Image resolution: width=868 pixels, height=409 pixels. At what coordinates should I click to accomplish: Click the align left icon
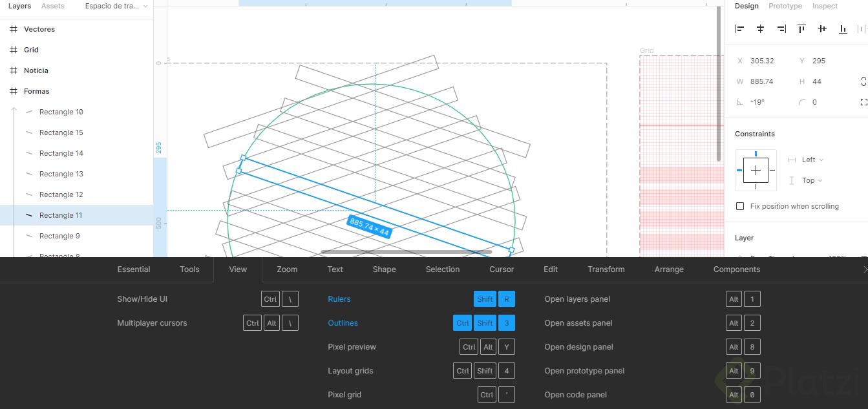point(740,29)
